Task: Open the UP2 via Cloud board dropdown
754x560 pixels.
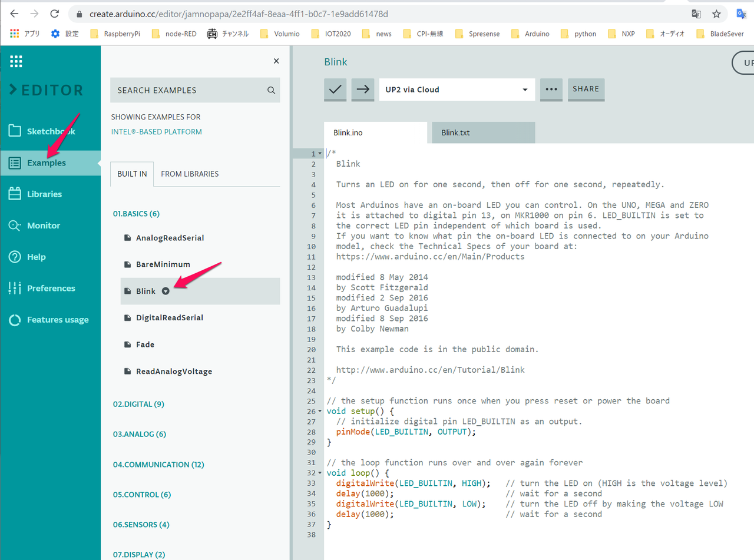Action: 457,90
